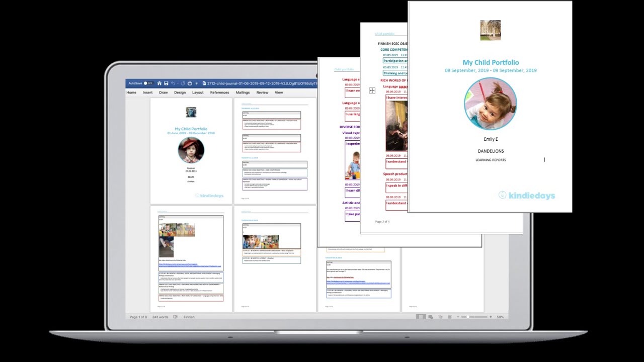Click the Home icon in title bar

(x=159, y=83)
